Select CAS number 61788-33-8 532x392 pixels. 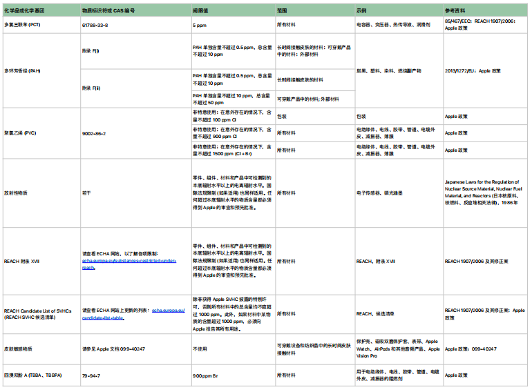[95, 24]
